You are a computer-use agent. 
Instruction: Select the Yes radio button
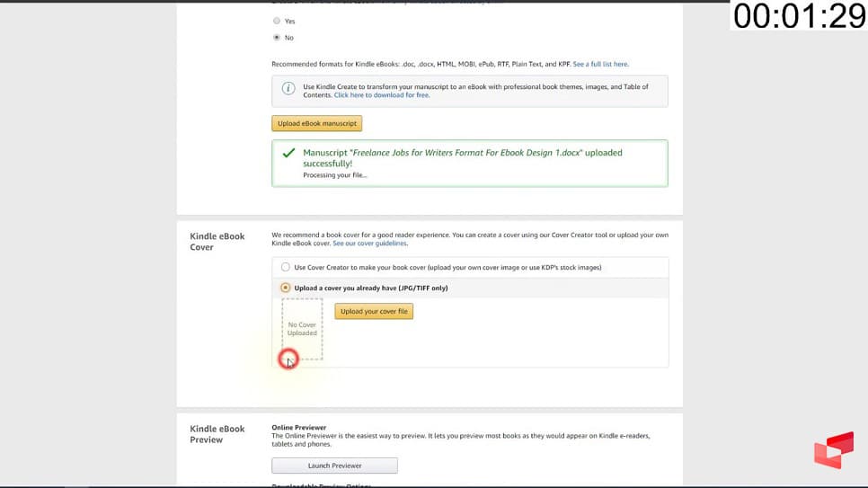coord(277,21)
